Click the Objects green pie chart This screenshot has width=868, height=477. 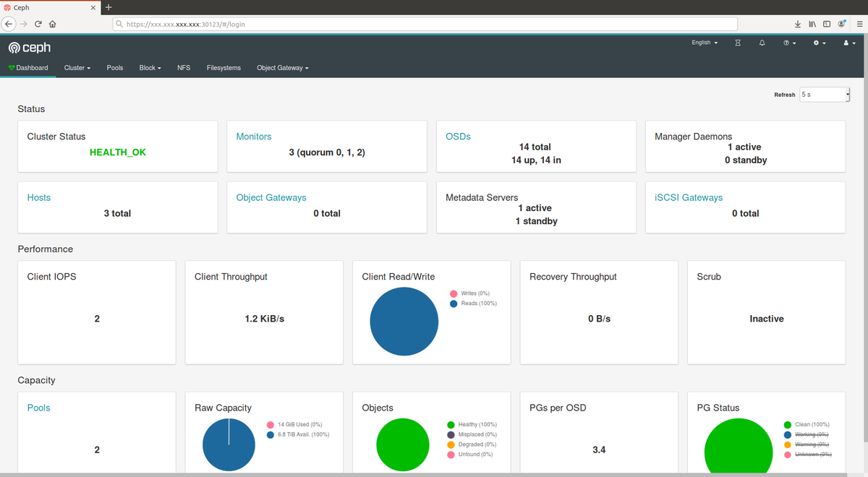[x=402, y=446]
